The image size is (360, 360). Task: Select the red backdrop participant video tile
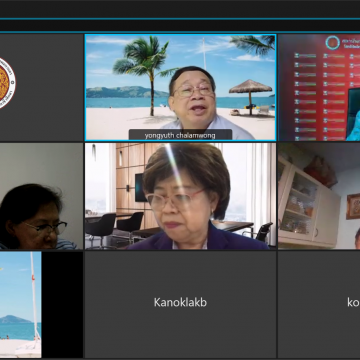[x=319, y=87]
